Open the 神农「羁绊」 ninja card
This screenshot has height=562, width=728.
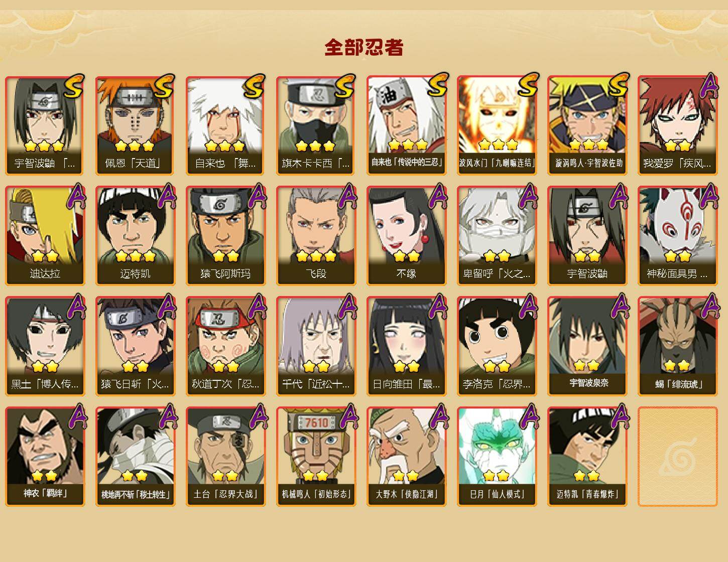click(45, 457)
